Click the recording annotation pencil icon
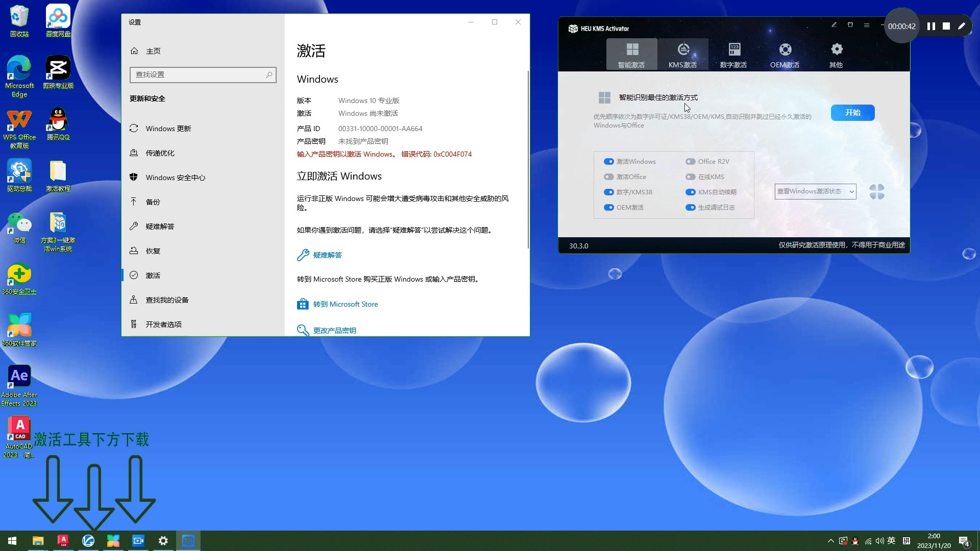This screenshot has width=980, height=551. pos(962,26)
